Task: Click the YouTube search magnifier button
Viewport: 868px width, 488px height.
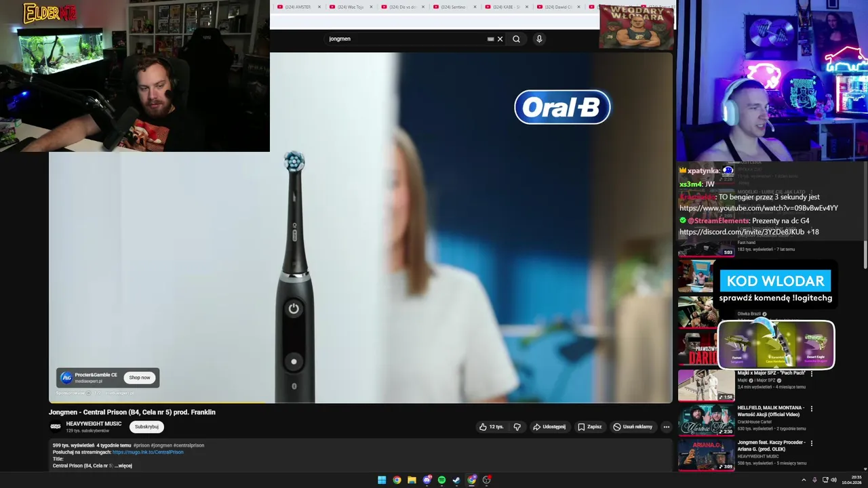Action: pyautogui.click(x=516, y=39)
